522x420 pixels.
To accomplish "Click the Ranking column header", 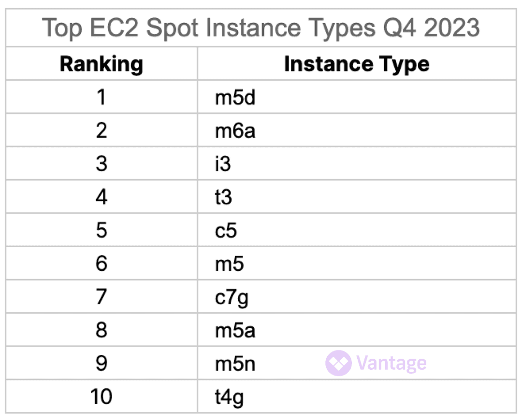I will coord(101,64).
